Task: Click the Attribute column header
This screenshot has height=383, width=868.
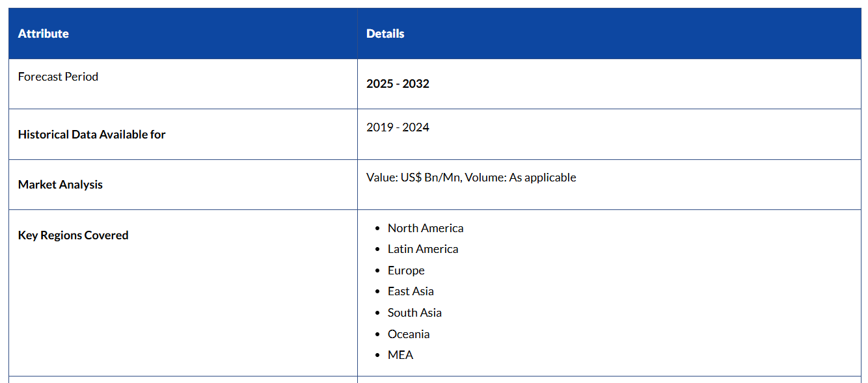Action: click(43, 34)
